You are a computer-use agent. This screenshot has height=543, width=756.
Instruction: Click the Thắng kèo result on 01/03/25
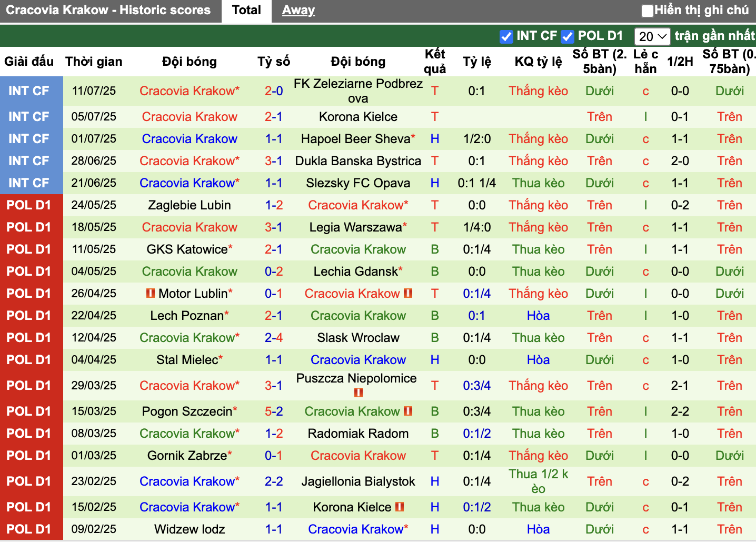click(538, 456)
